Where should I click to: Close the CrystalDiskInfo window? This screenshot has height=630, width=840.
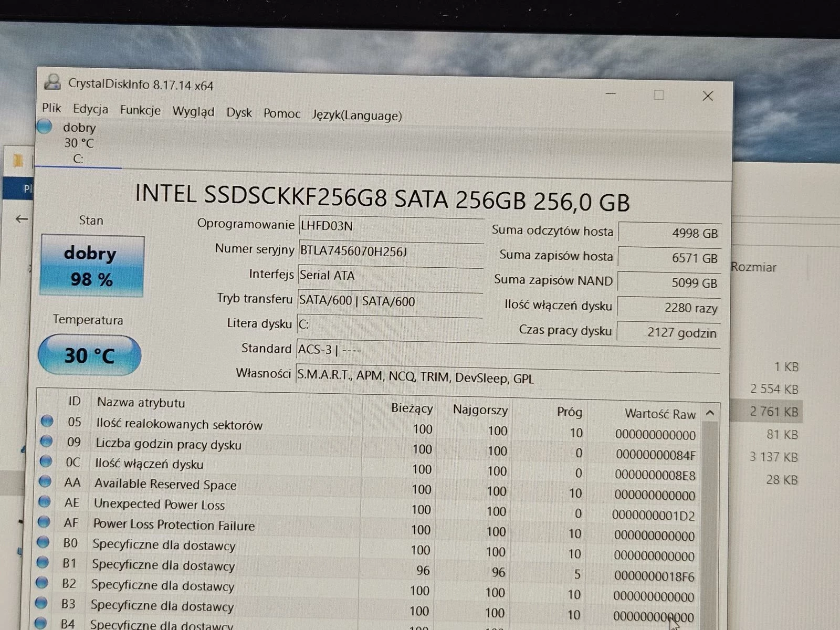pos(708,96)
